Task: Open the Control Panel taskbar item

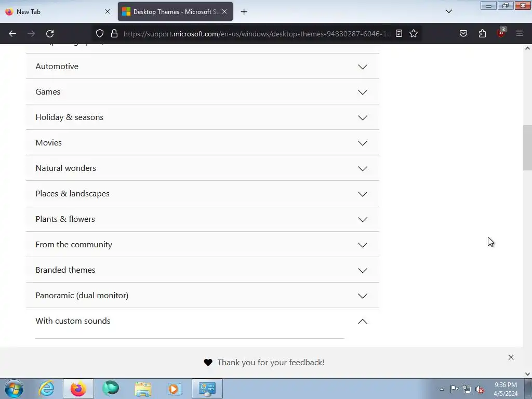Action: (207, 389)
